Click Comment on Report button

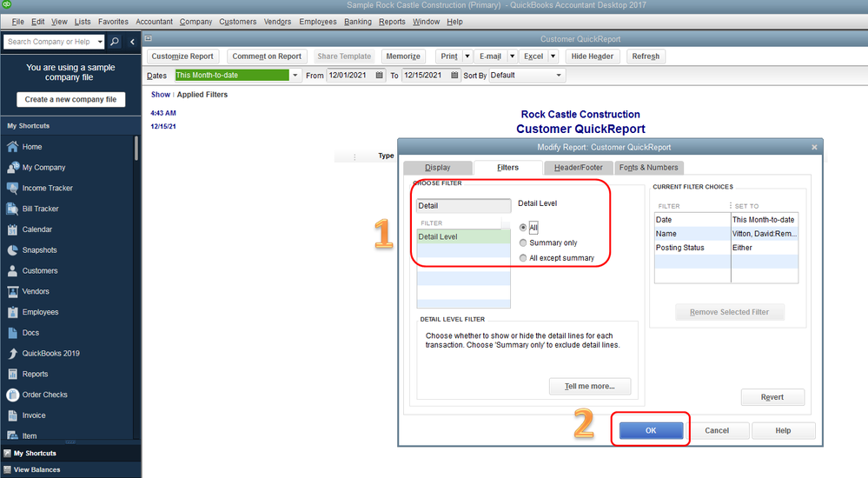click(x=267, y=56)
